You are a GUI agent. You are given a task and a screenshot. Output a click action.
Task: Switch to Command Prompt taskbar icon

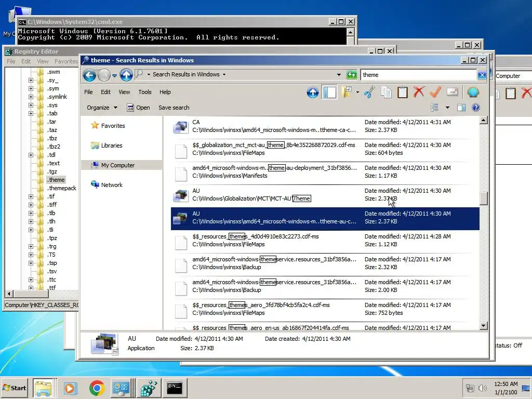pos(175,388)
